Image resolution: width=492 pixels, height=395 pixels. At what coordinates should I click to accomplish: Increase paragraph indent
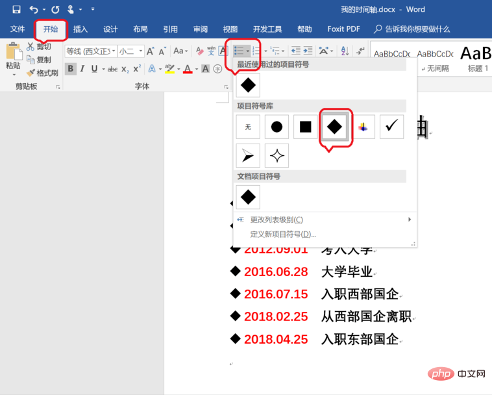point(308,51)
